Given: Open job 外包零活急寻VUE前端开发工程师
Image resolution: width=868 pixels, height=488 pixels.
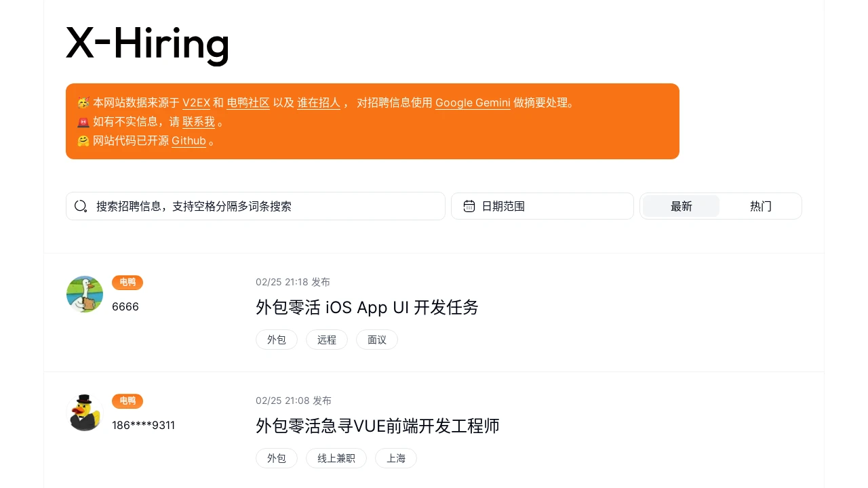Looking at the screenshot, I should coord(378,426).
